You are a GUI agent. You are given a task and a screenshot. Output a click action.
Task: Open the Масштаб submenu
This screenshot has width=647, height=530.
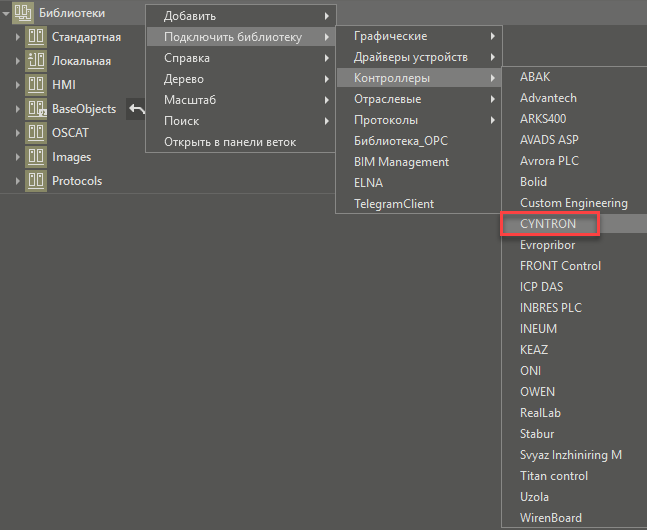pyautogui.click(x=241, y=100)
